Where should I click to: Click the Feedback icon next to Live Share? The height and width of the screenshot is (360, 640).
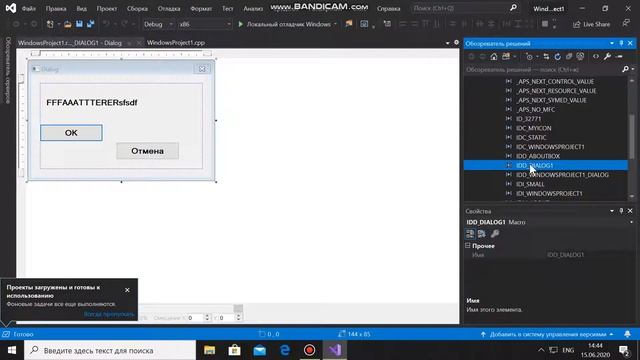(x=627, y=23)
